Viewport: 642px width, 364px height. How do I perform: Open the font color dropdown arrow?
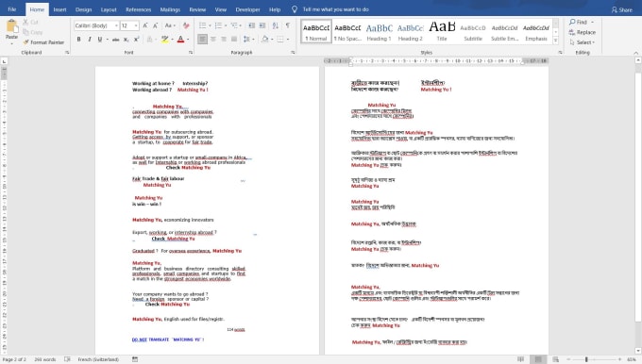188,40
